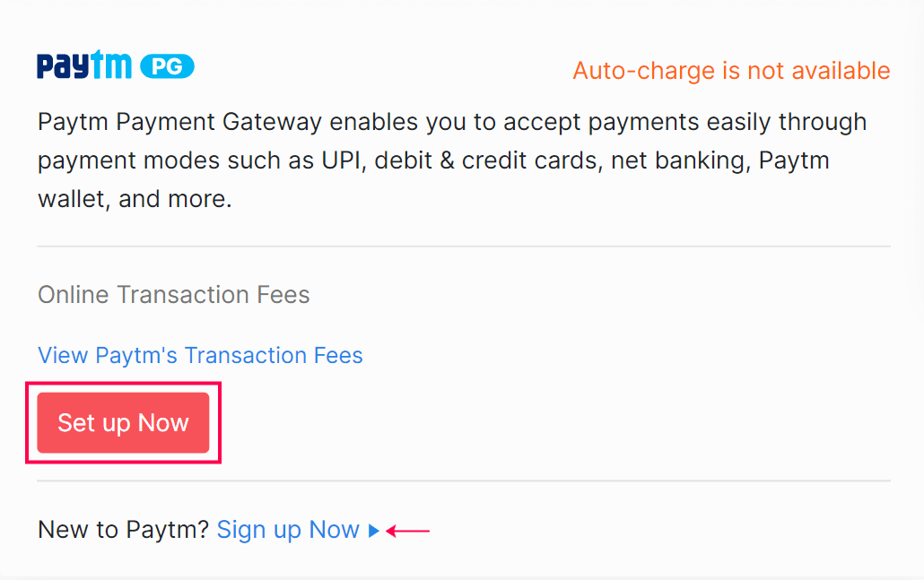Click the rounded PG gateway emblem

[x=167, y=65]
